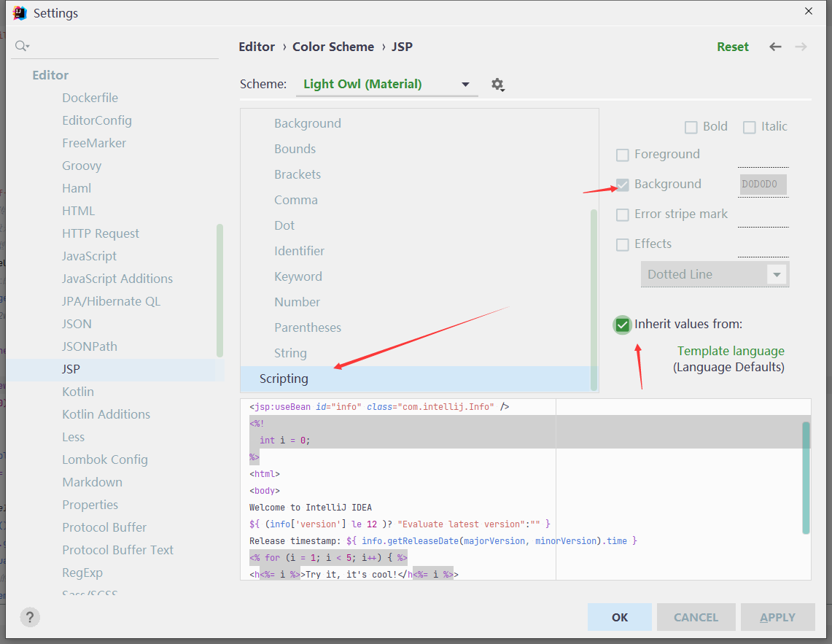Select JavaScript Additions in the tree
832x644 pixels.
117,279
